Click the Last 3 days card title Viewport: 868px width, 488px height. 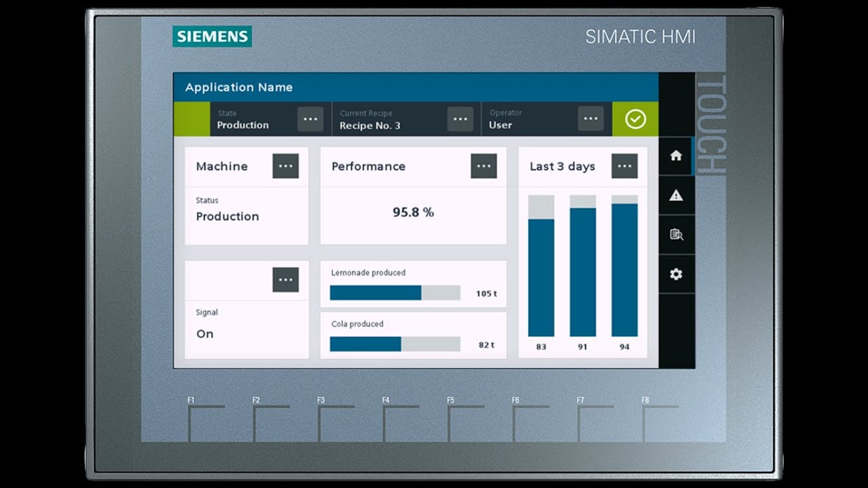[x=562, y=166]
